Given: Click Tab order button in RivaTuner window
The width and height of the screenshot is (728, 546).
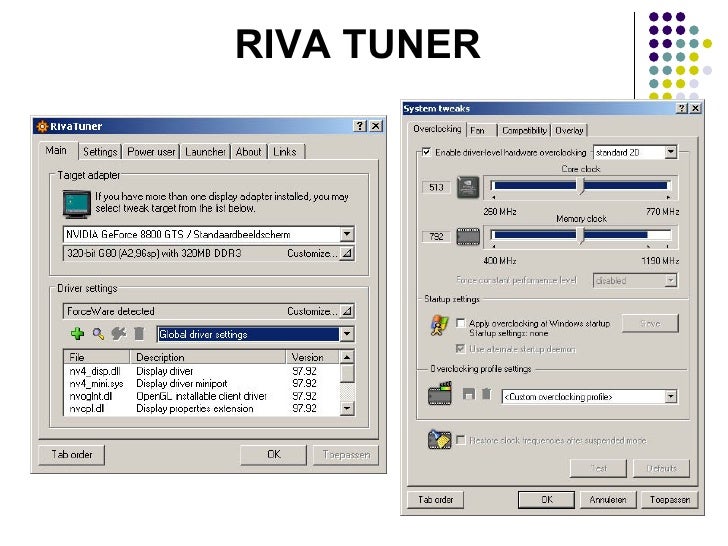Looking at the screenshot, I should 72,455.
